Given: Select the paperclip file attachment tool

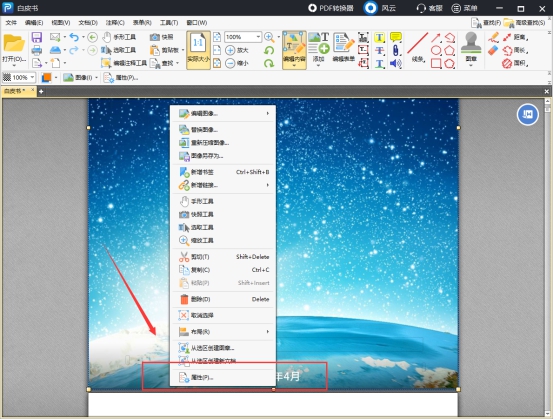Looking at the screenshot, I should tap(396, 50).
